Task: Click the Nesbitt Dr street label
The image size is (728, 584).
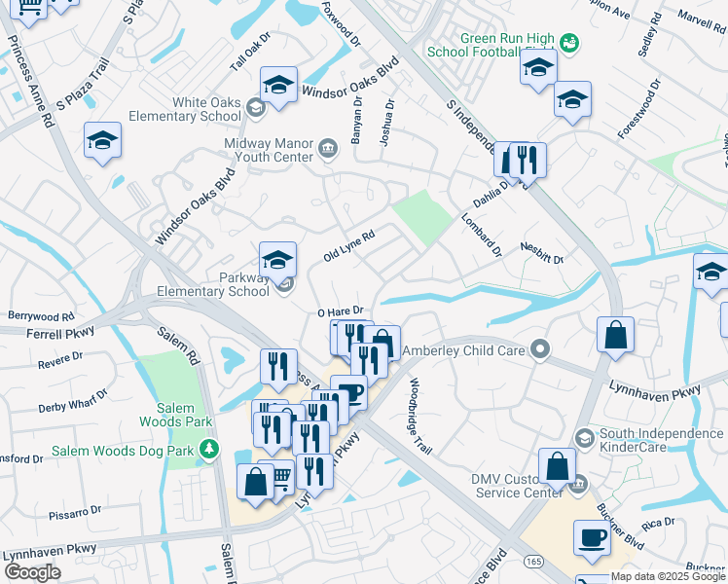Action: click(x=542, y=253)
